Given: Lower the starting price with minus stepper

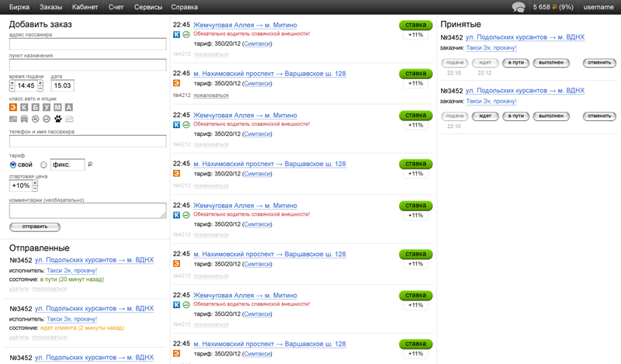Looking at the screenshot, I should tap(35, 188).
